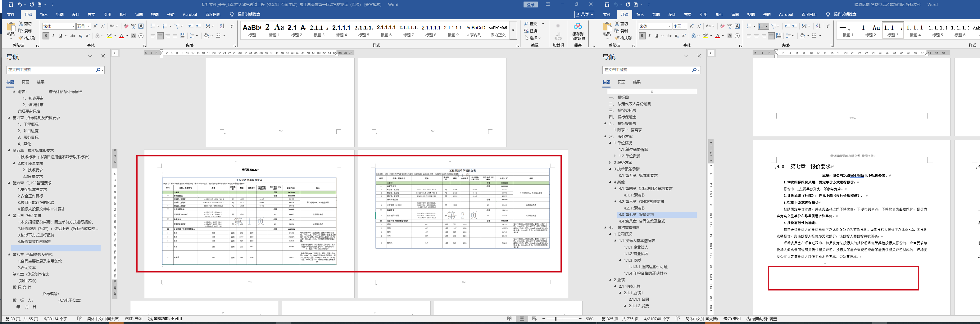Viewport: 980px width, 324px height.
Task: Save to Baidu Netdisk icon
Action: (578, 31)
